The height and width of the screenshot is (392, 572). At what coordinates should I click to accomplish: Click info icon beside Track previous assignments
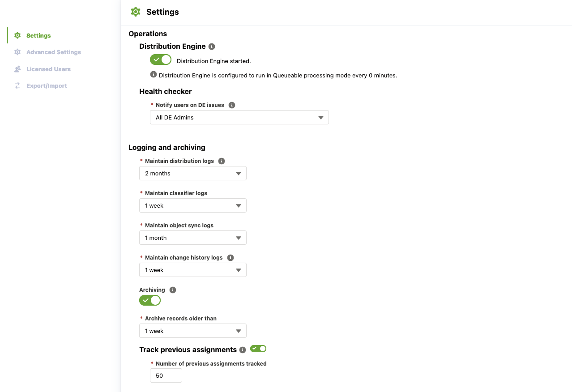pyautogui.click(x=243, y=350)
